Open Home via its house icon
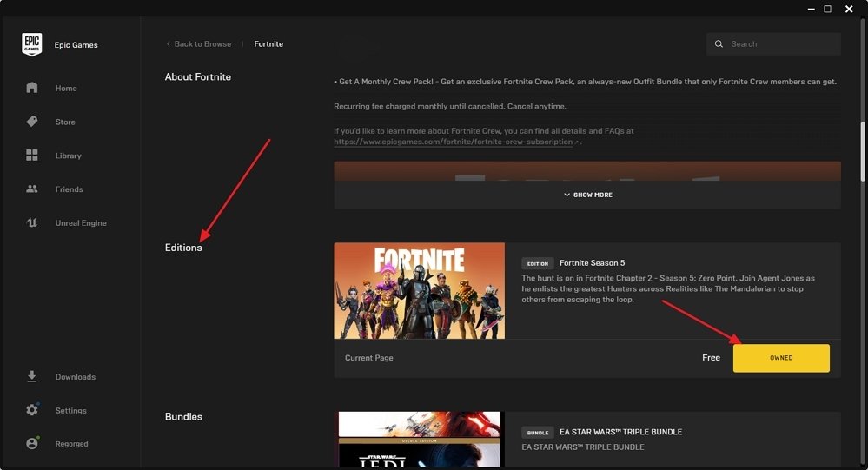 [x=32, y=88]
